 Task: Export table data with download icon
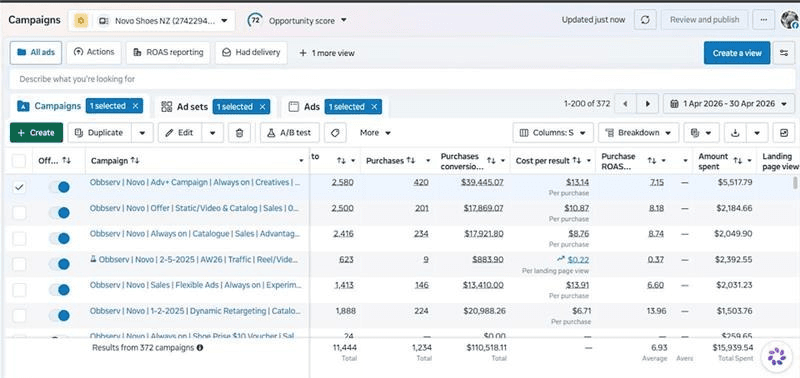pos(735,133)
